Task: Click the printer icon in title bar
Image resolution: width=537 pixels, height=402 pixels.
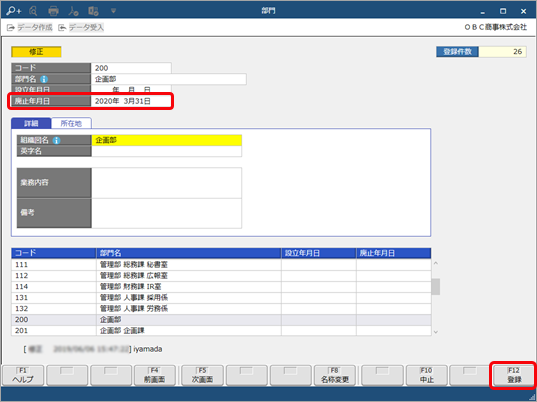Action: (53, 11)
